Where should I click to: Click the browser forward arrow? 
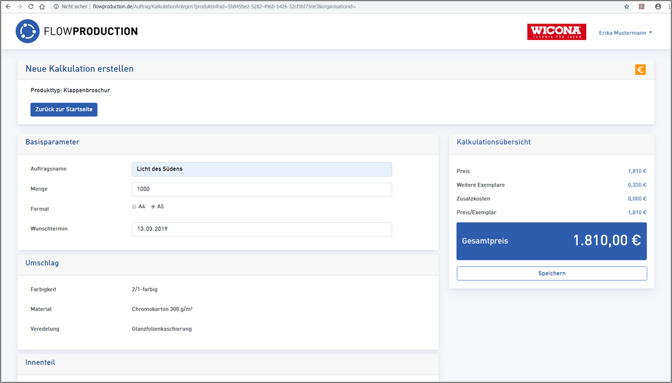coord(19,6)
